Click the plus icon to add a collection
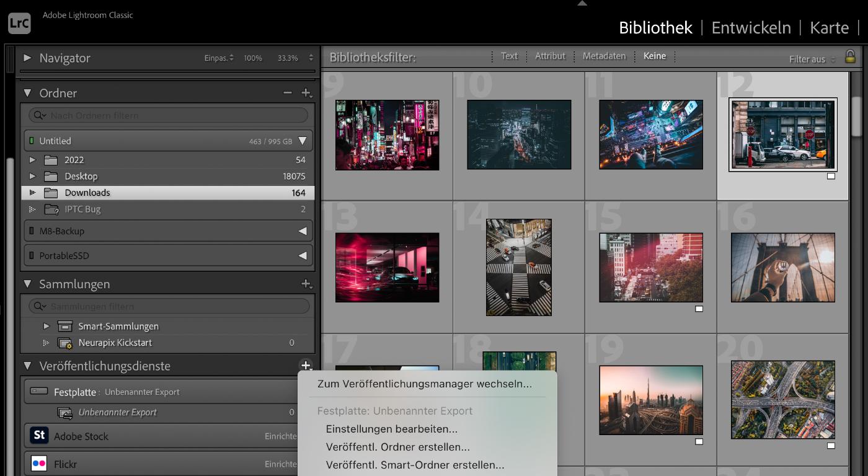 [307, 283]
